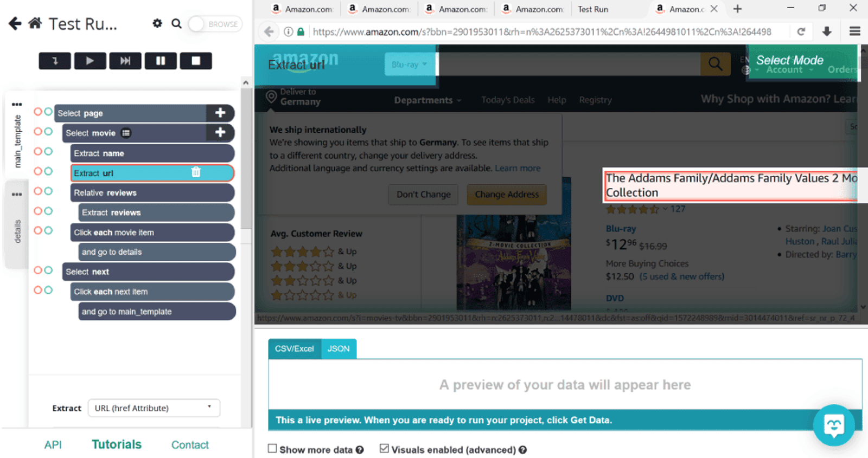Select the Extract reviews command
Viewport: 868px width, 458px height.
tap(157, 212)
